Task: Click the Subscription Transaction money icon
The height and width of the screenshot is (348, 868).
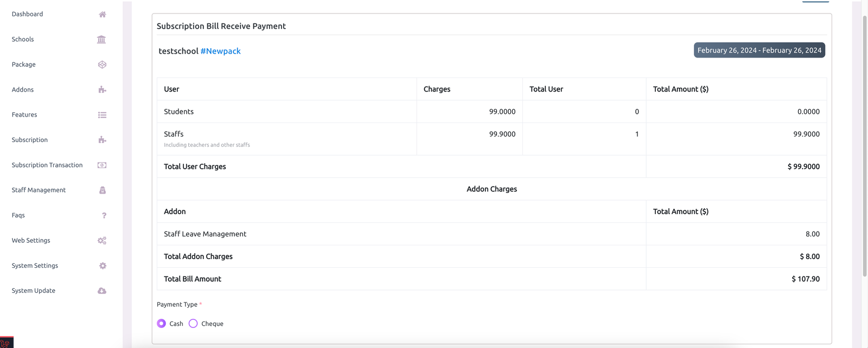Action: pos(102,165)
